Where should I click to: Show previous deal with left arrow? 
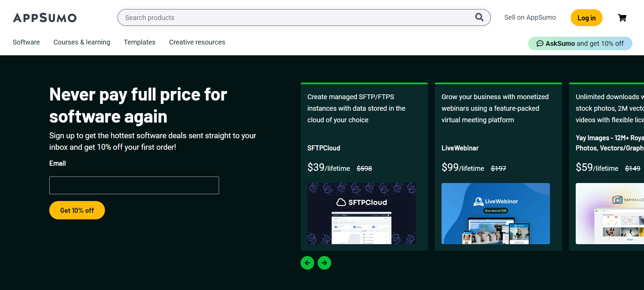(x=307, y=263)
